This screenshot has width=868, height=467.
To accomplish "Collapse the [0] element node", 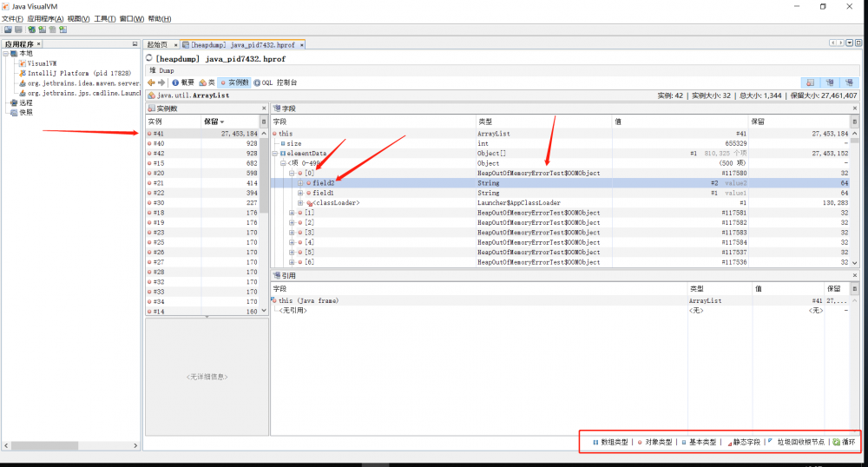I will (292, 174).
